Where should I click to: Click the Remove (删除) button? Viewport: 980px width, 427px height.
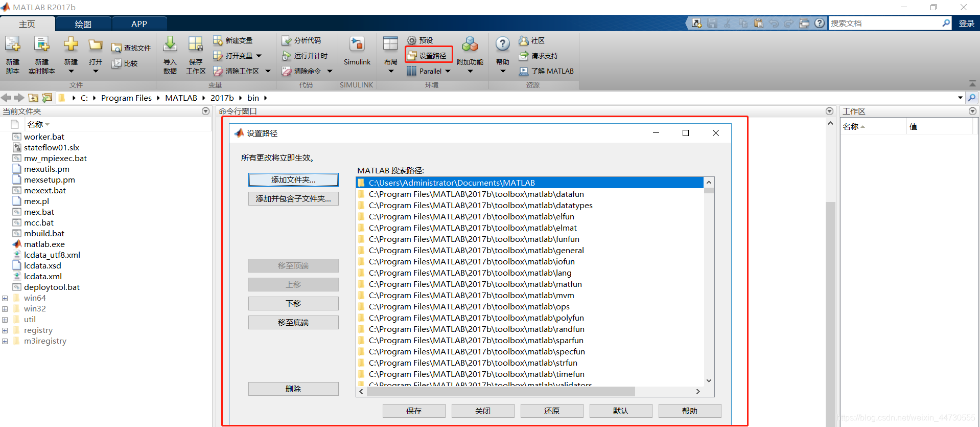[x=293, y=389]
